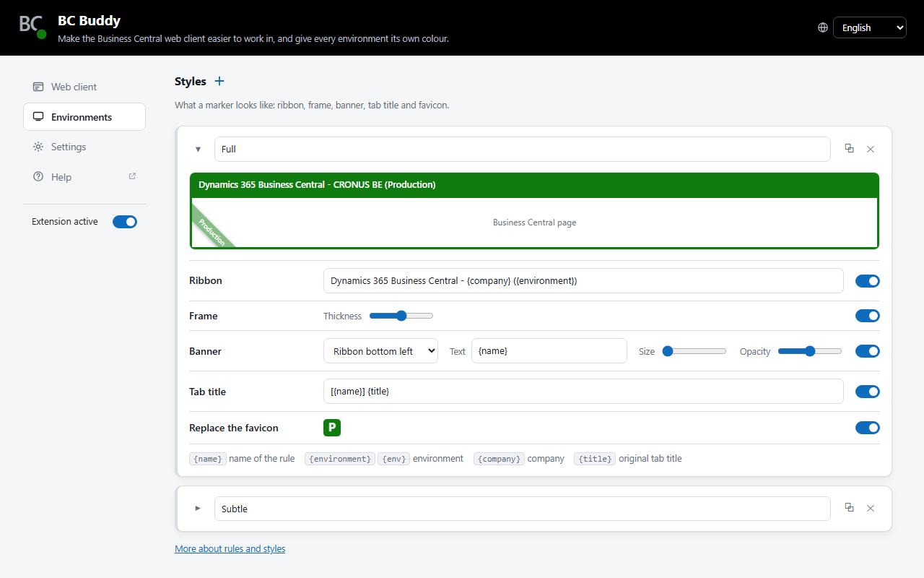Image resolution: width=924 pixels, height=578 pixels.
Task: Open the Help menu item
Action: (x=84, y=177)
